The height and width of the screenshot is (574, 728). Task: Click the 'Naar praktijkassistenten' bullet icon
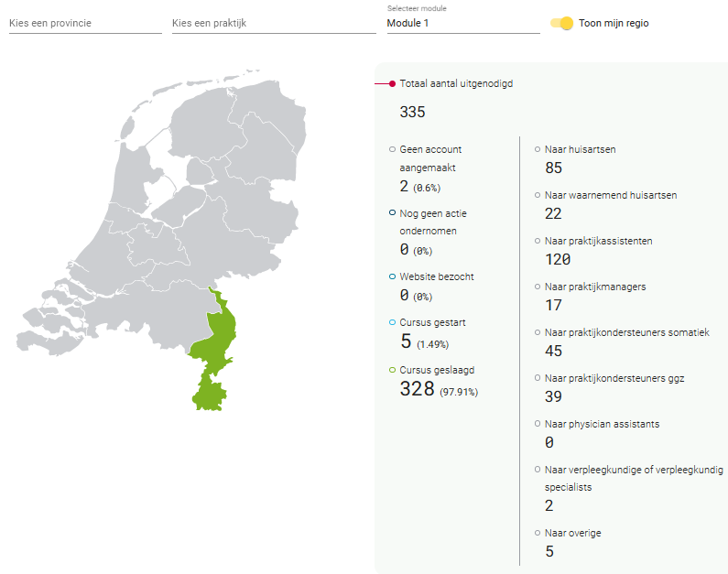pyautogui.click(x=538, y=241)
